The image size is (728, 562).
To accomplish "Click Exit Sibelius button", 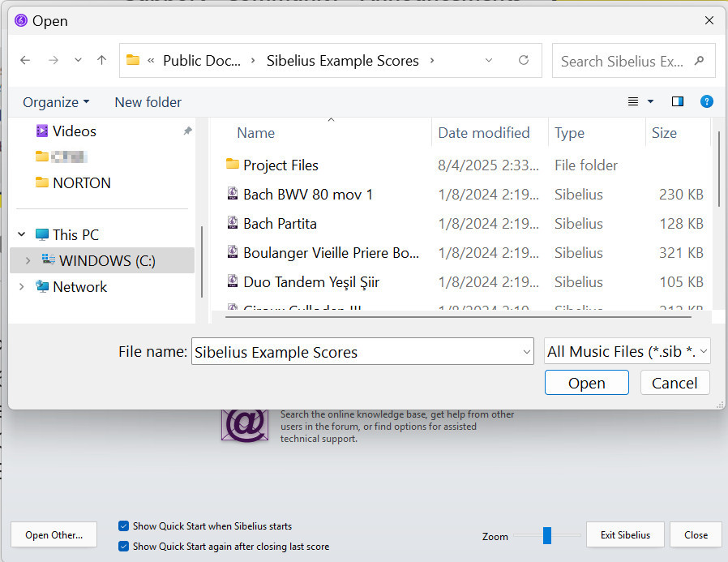I will [x=625, y=535].
